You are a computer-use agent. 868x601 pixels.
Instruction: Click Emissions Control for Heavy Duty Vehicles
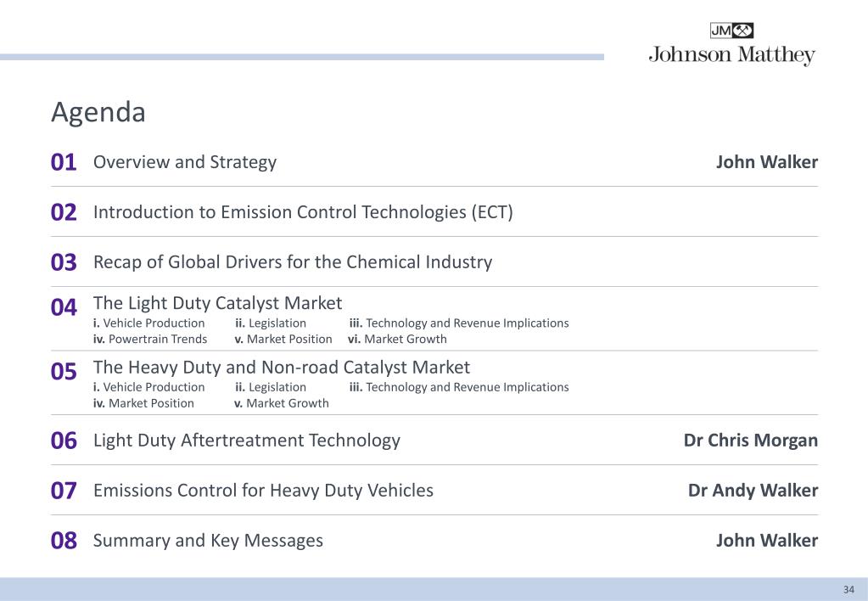pos(263,490)
